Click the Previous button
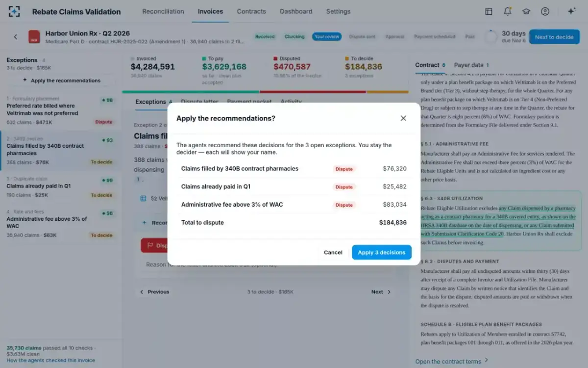588x368 pixels. [x=154, y=292]
